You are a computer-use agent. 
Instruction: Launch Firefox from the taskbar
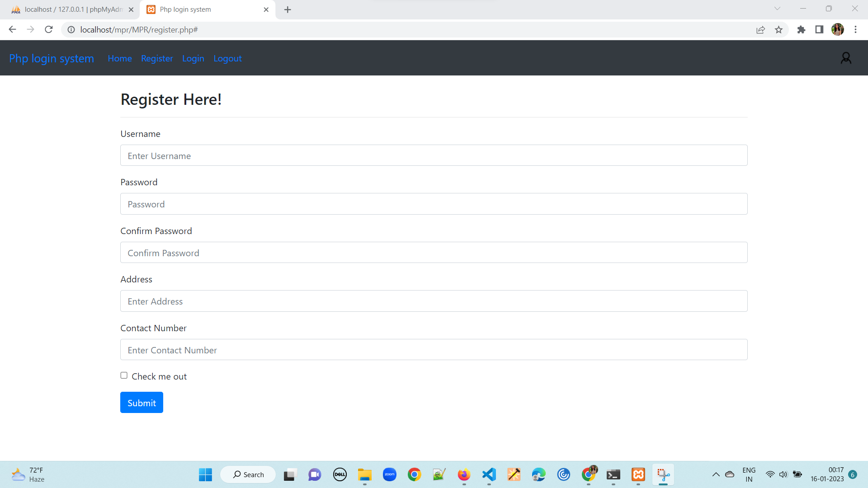[464, 474]
